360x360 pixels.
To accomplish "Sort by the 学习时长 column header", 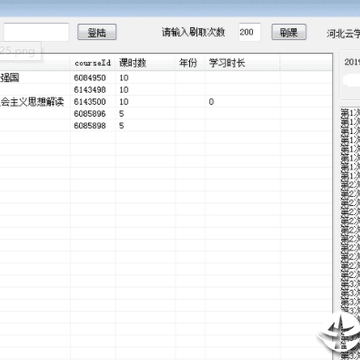I will (x=242, y=63).
